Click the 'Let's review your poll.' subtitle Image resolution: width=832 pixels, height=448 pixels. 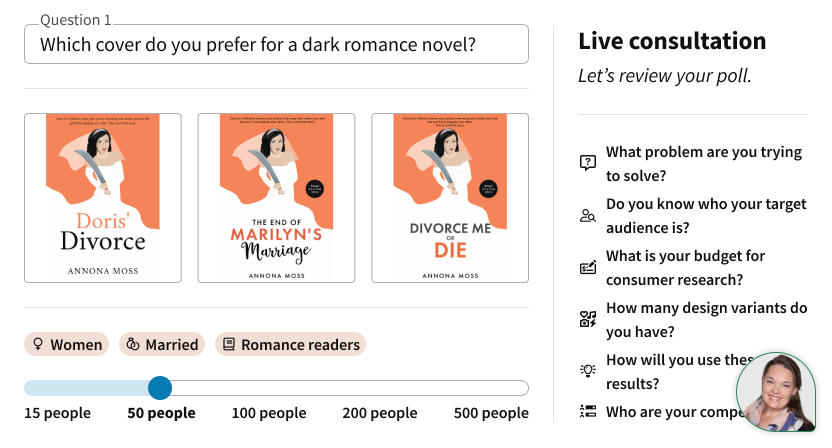coord(665,76)
